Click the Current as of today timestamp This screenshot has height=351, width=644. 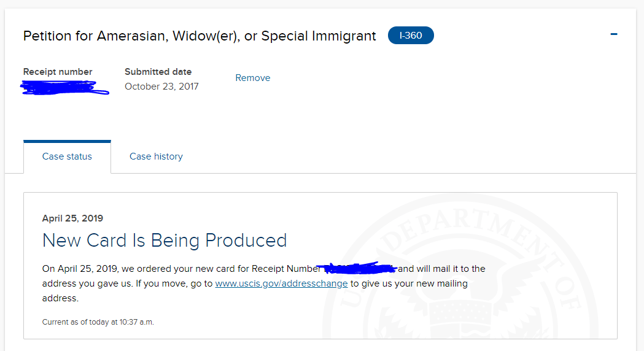point(98,322)
